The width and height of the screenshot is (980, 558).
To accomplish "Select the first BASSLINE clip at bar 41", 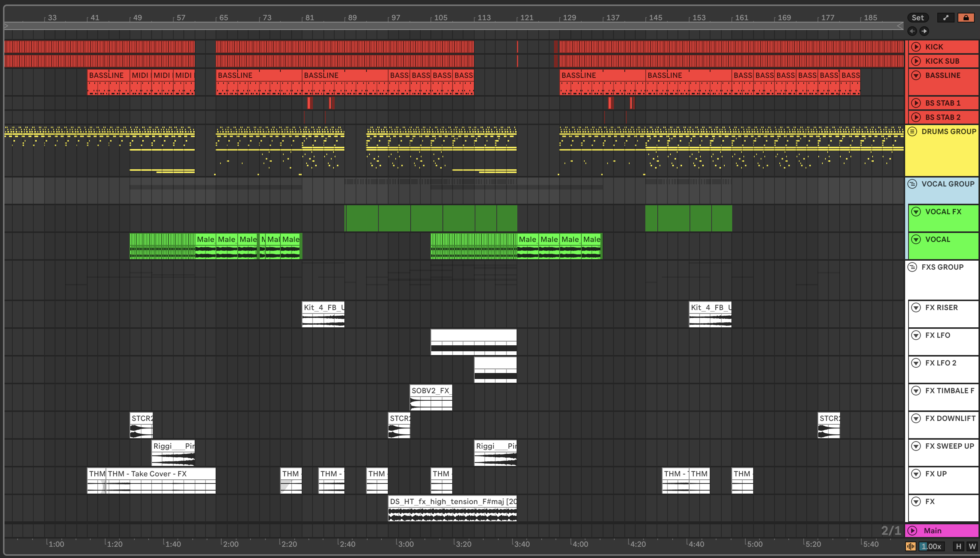I will [x=109, y=82].
